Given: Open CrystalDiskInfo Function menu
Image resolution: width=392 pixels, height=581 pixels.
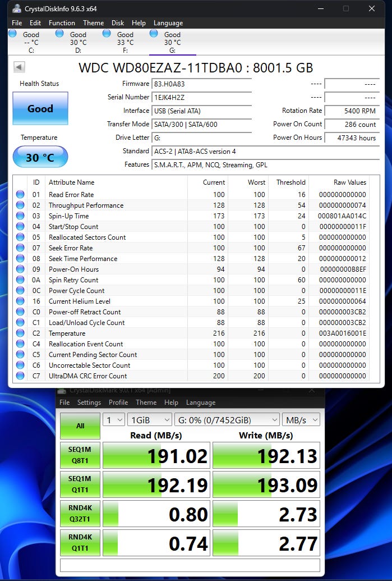Looking at the screenshot, I should coord(62,23).
